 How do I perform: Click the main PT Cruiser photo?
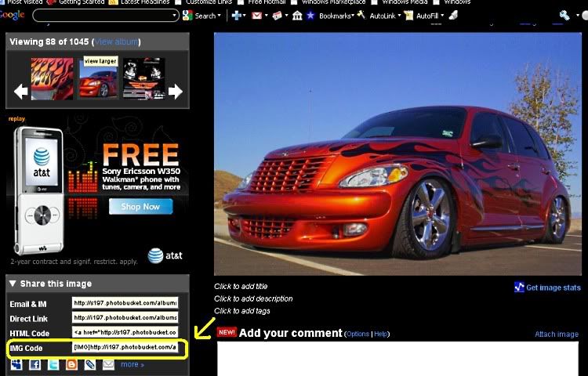(397, 154)
